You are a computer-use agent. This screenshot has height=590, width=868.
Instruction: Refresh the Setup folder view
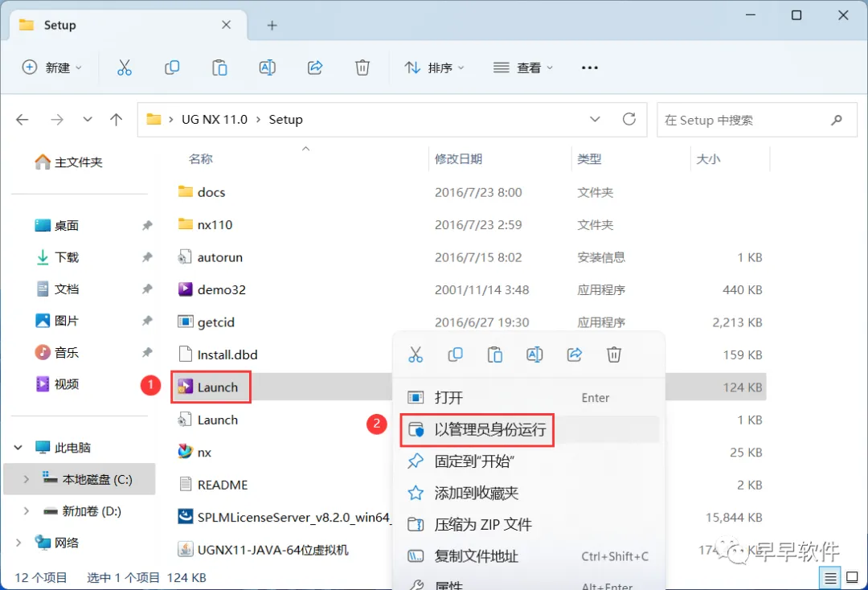click(628, 119)
